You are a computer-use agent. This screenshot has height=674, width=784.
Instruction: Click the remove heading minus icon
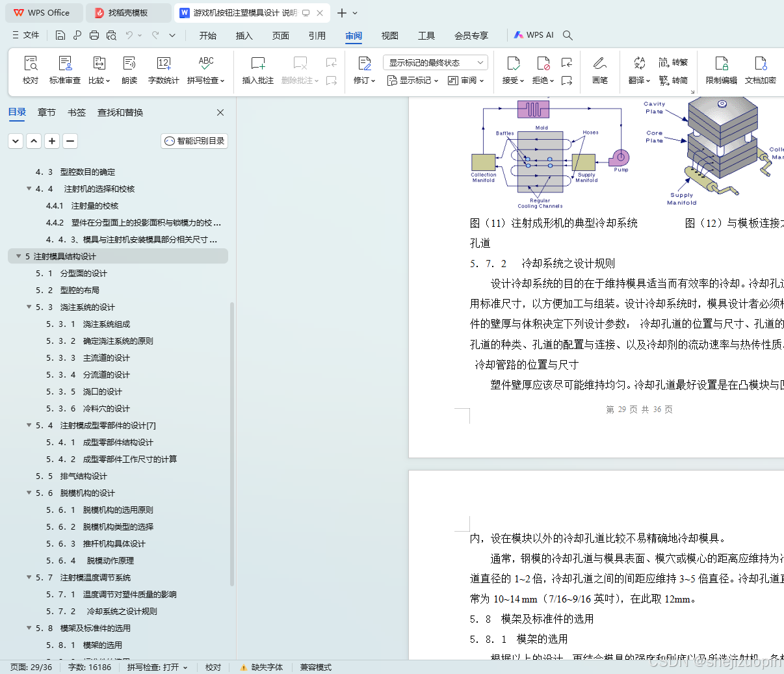(x=70, y=140)
